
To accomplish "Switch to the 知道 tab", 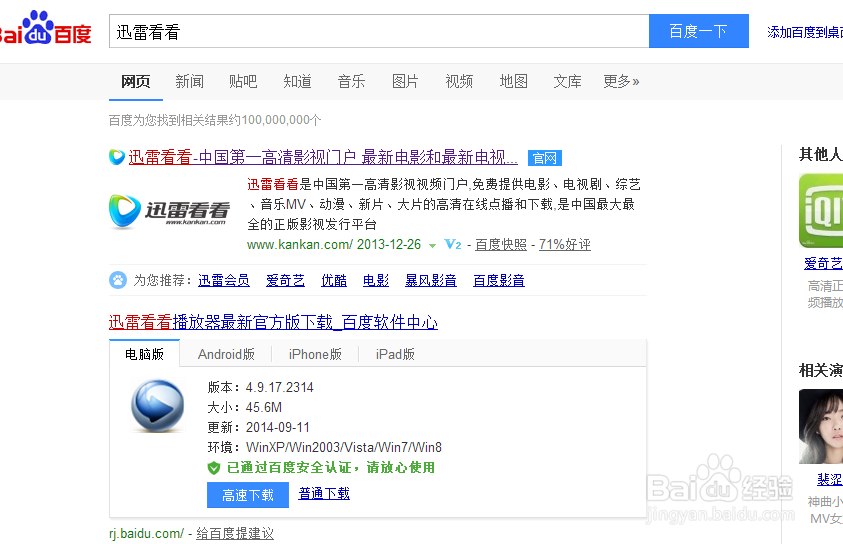I will click(297, 82).
